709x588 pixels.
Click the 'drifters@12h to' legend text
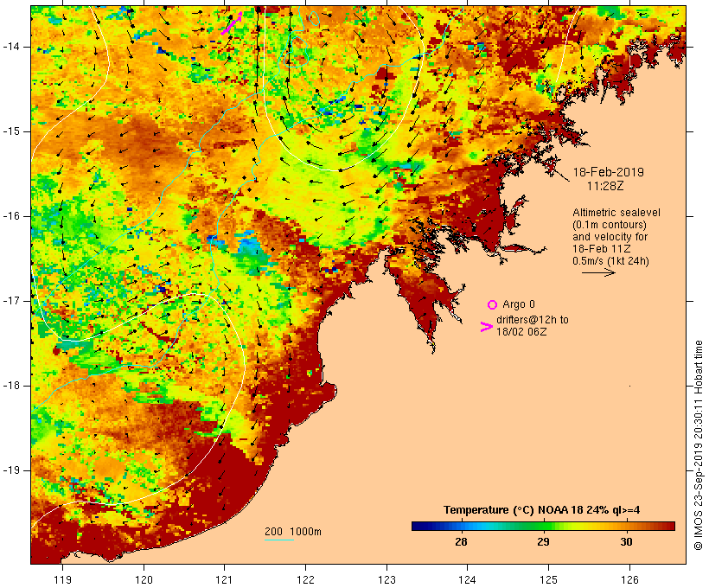pyautogui.click(x=533, y=320)
